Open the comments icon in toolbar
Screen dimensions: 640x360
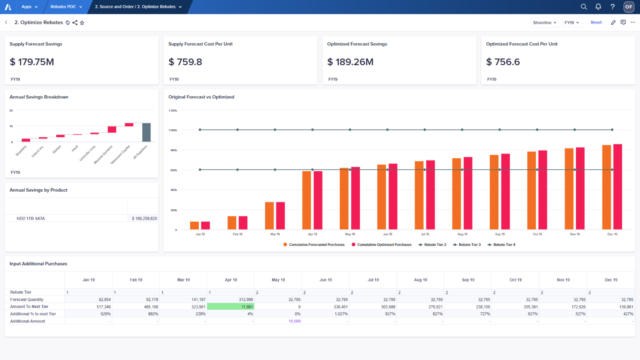coord(623,22)
